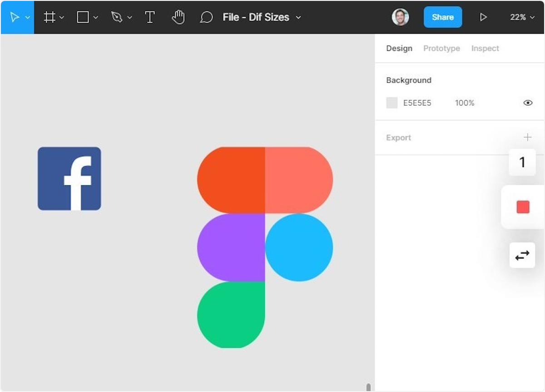Click the background color swatch
The image size is (545, 392).
click(x=392, y=103)
